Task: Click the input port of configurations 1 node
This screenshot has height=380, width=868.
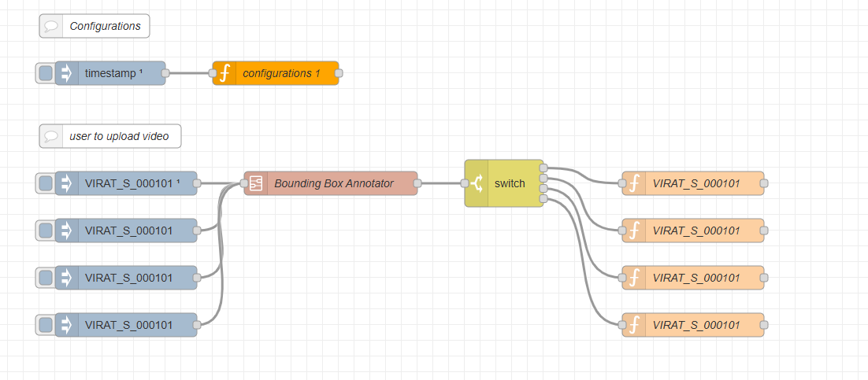Action: pyautogui.click(x=213, y=73)
